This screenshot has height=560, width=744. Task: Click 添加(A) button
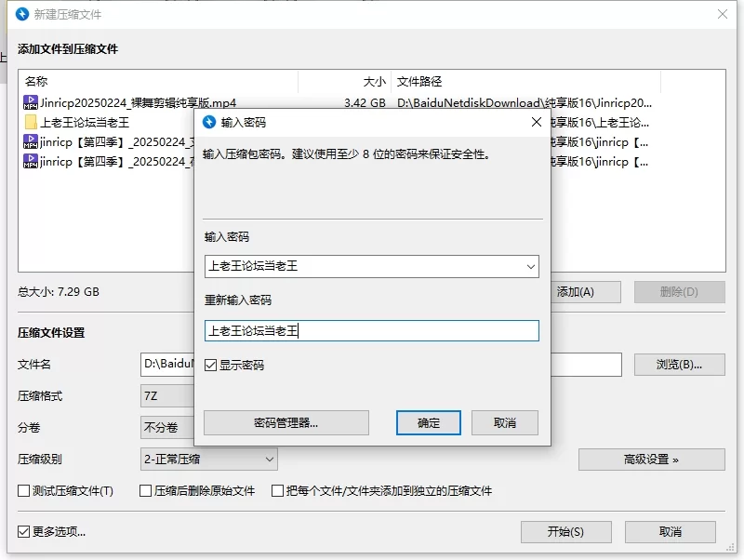586,292
